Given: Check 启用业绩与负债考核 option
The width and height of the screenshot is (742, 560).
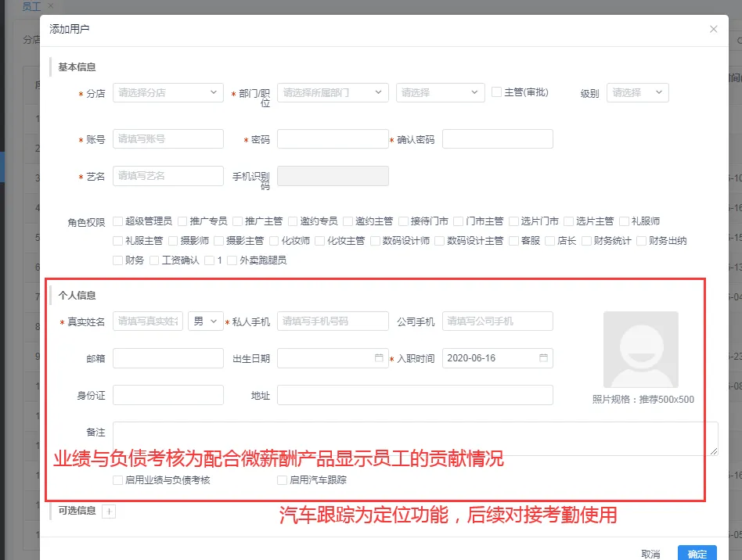Looking at the screenshot, I should click(117, 480).
